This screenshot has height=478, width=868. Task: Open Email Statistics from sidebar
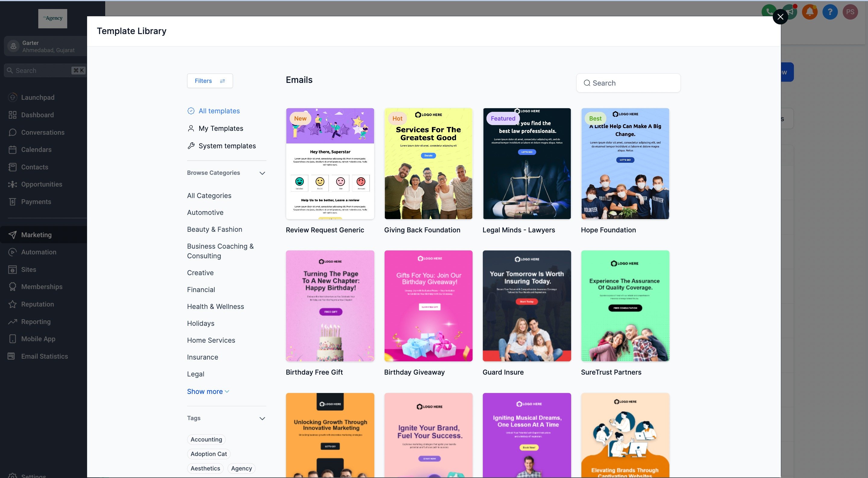point(45,356)
